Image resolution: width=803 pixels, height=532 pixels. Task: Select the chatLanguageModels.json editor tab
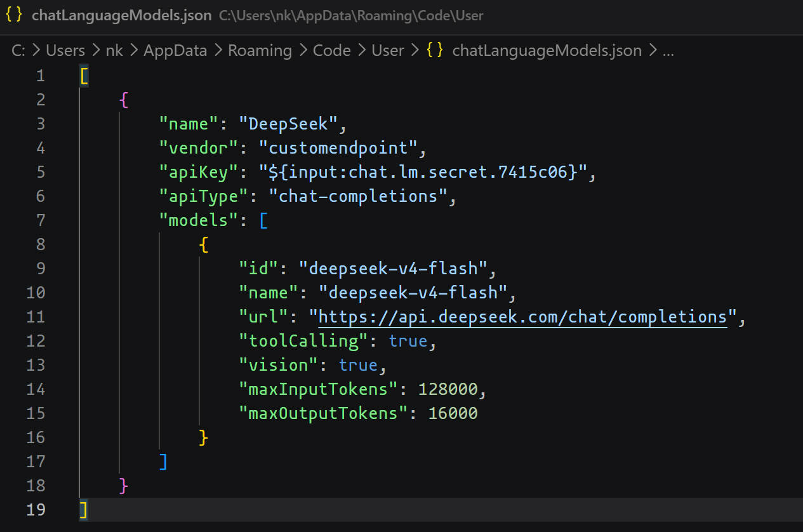pos(121,16)
